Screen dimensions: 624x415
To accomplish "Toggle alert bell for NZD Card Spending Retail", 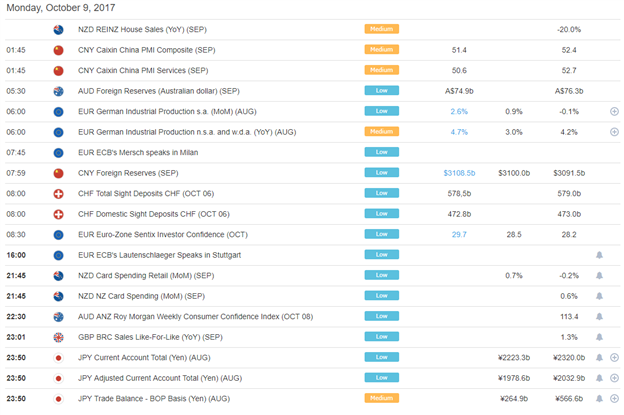I will pyautogui.click(x=599, y=275).
